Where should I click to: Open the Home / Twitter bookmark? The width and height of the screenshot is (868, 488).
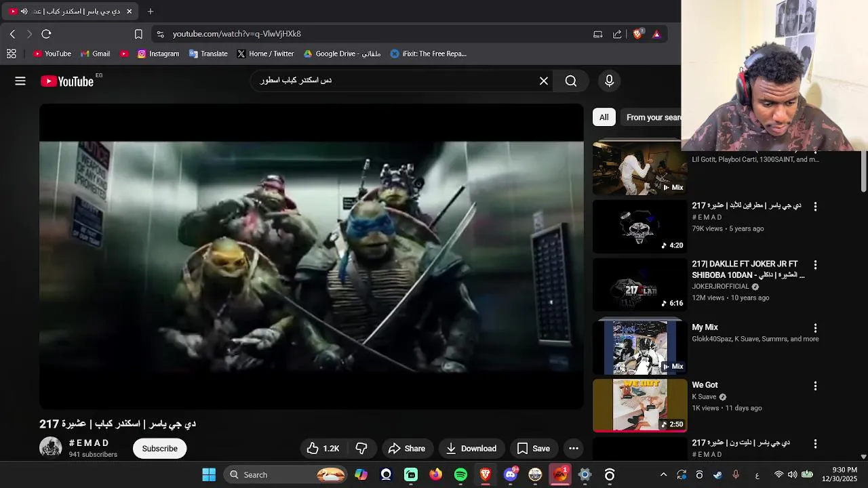[265, 54]
